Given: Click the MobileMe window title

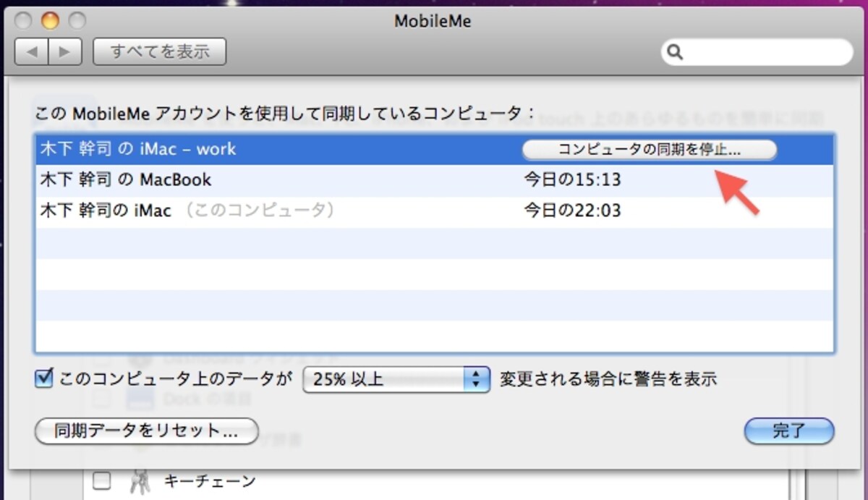Looking at the screenshot, I should pyautogui.click(x=433, y=21).
